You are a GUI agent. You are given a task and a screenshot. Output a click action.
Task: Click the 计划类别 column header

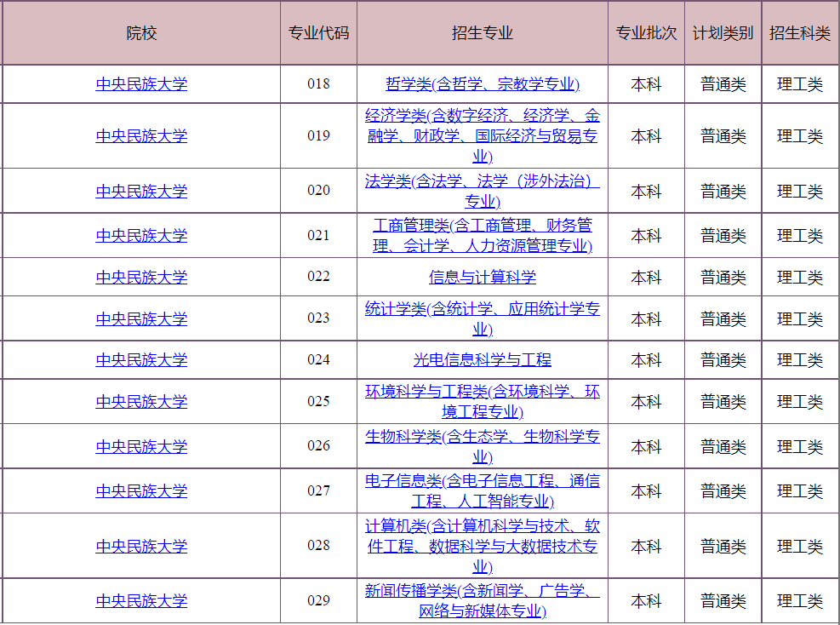[723, 33]
